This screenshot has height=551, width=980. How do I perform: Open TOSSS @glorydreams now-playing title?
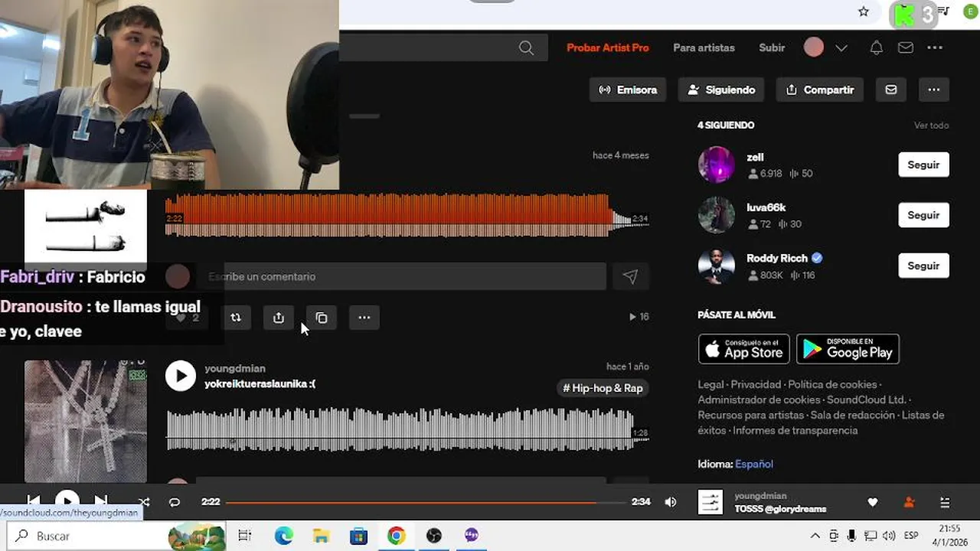coord(780,509)
